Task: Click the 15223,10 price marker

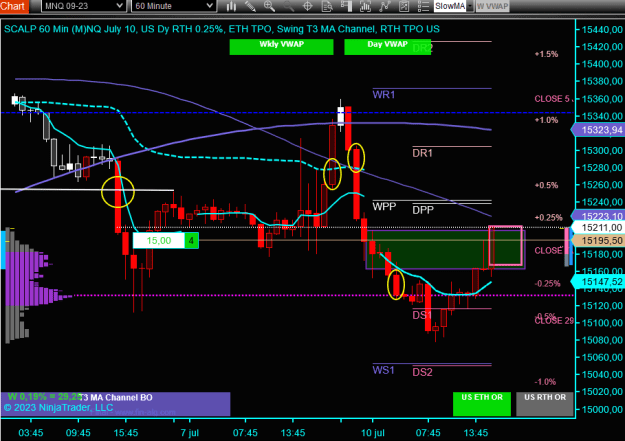Action: 599,216
